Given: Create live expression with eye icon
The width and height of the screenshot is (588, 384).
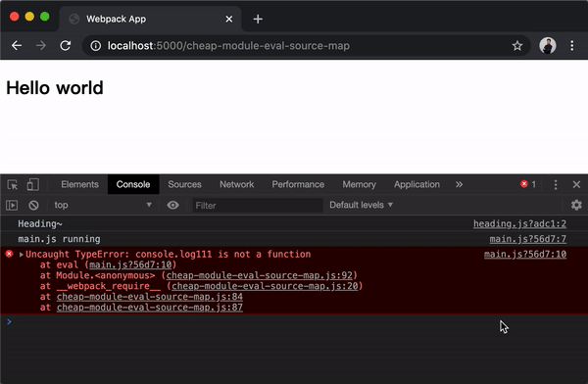Looking at the screenshot, I should coord(172,205).
